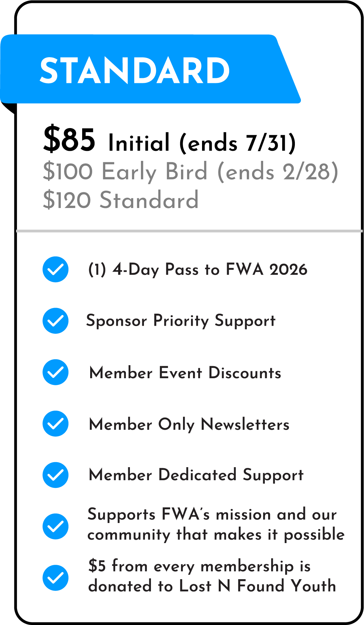
Task: Click checkmark beside Sponsor Priority Support
Action: (55, 321)
